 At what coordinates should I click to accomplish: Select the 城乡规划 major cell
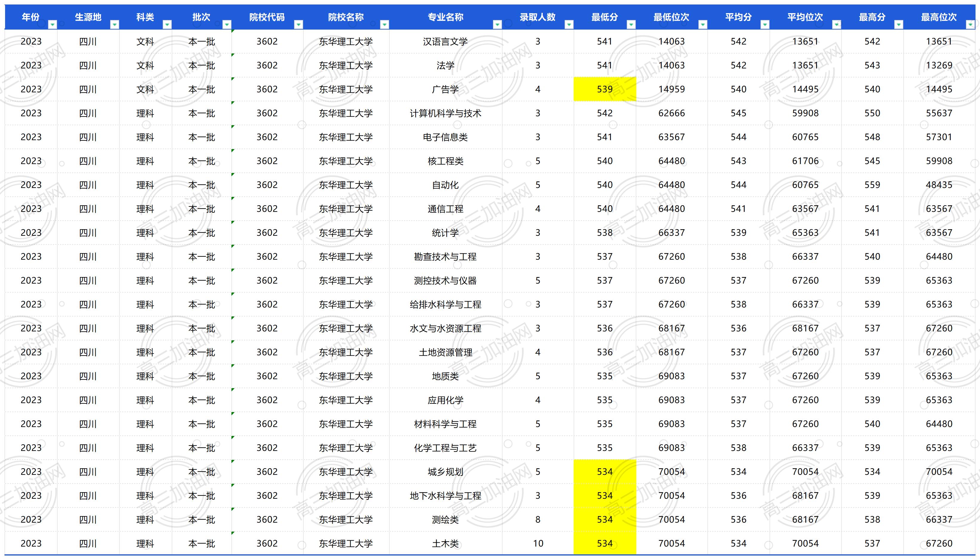[446, 472]
